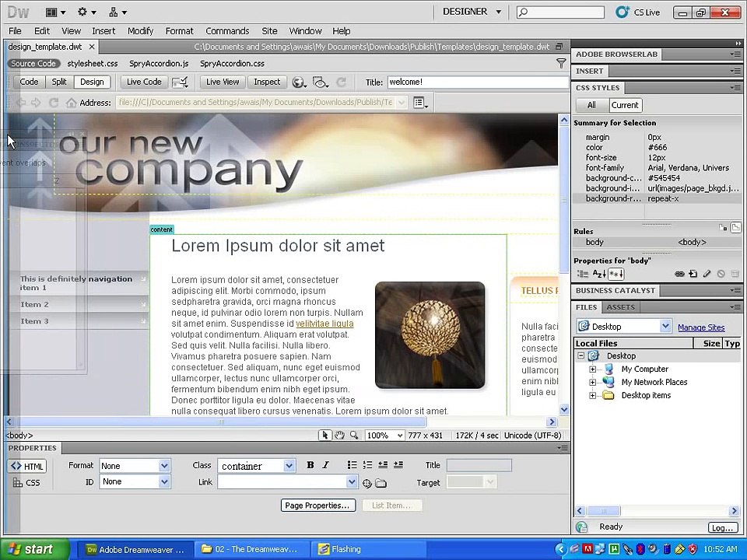This screenshot has width=747, height=560.
Task: Switch Properties to HTML mode
Action: coord(27,466)
